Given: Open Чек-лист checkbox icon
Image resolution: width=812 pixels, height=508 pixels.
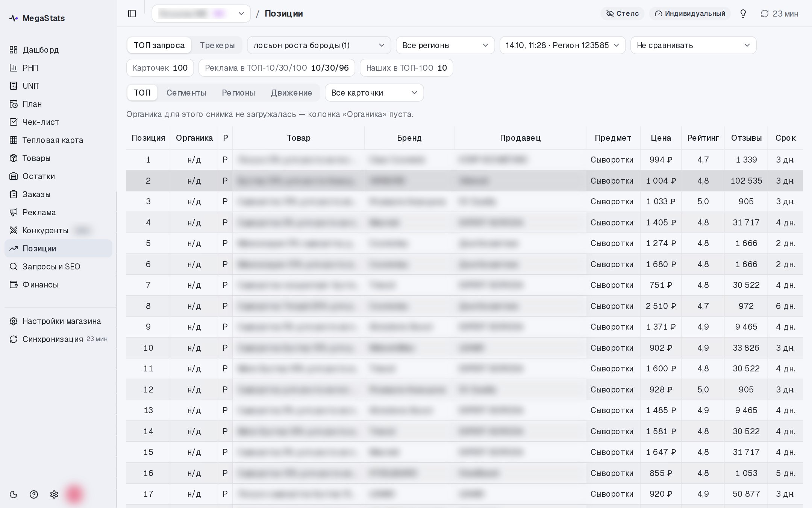Looking at the screenshot, I should coord(14,122).
